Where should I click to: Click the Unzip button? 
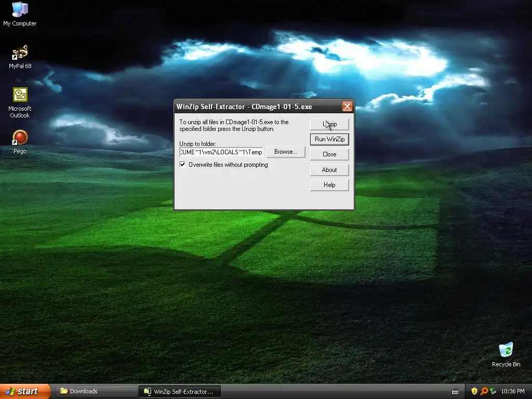329,124
